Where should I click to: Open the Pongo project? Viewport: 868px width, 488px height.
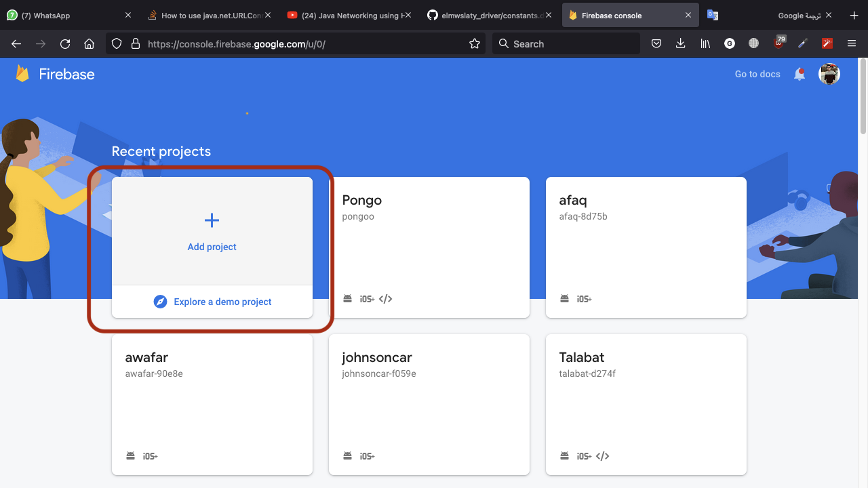pos(429,247)
